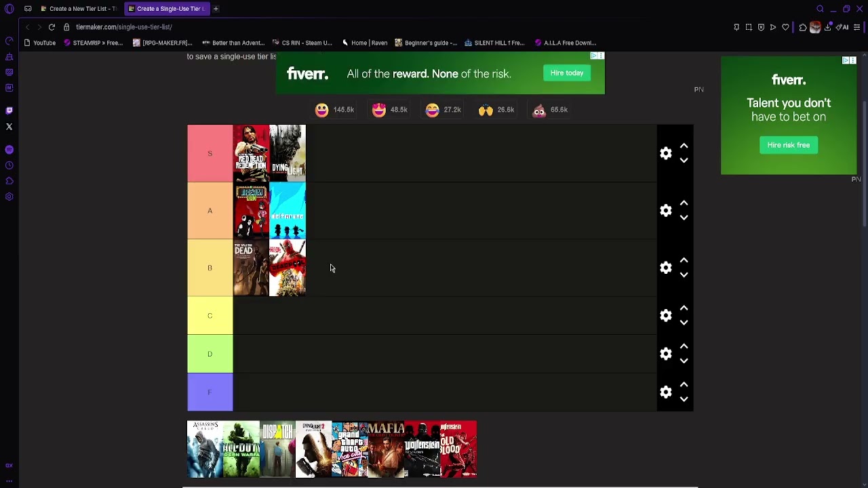Open YouTube bookmark
Screen dimensions: 868x488
coord(40,43)
